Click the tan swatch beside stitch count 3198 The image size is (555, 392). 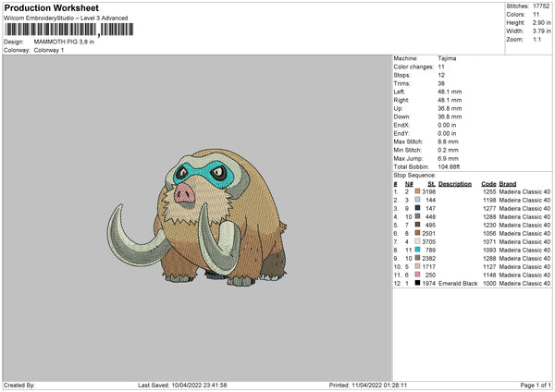pyautogui.click(x=417, y=191)
